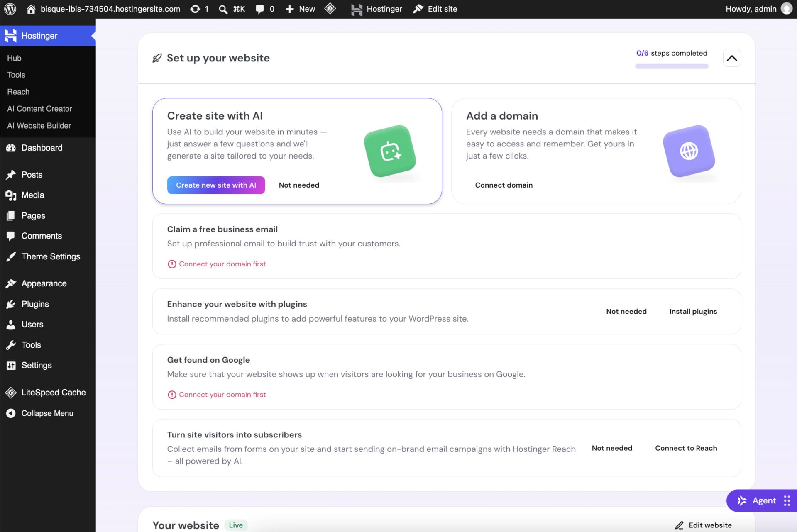The image size is (797, 532).
Task: Open the New content dropdown
Action: tap(300, 9)
